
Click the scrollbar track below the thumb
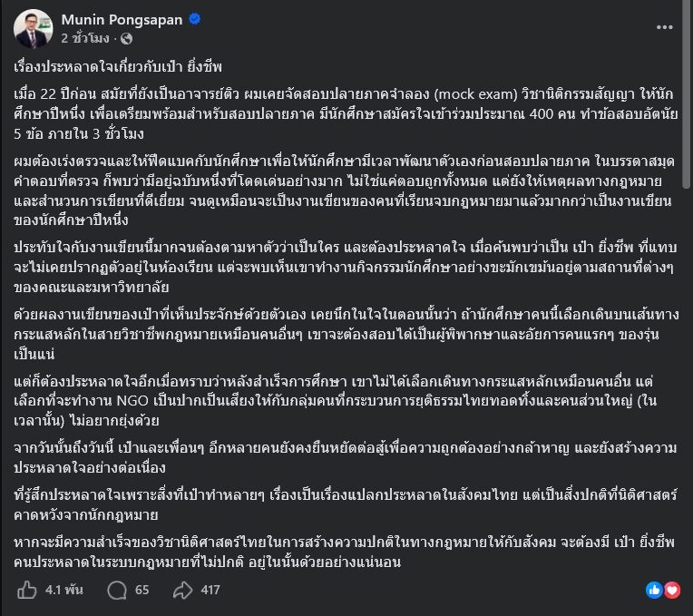[x=687, y=397]
